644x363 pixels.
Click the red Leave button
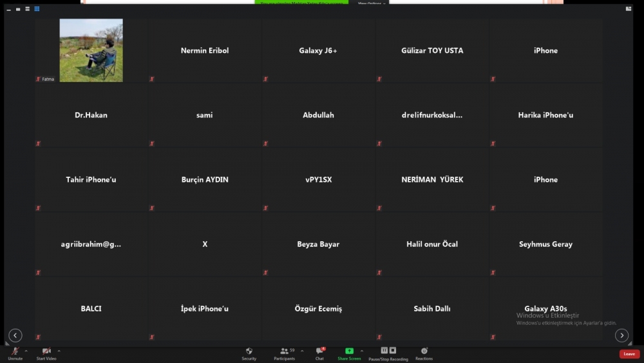point(629,354)
